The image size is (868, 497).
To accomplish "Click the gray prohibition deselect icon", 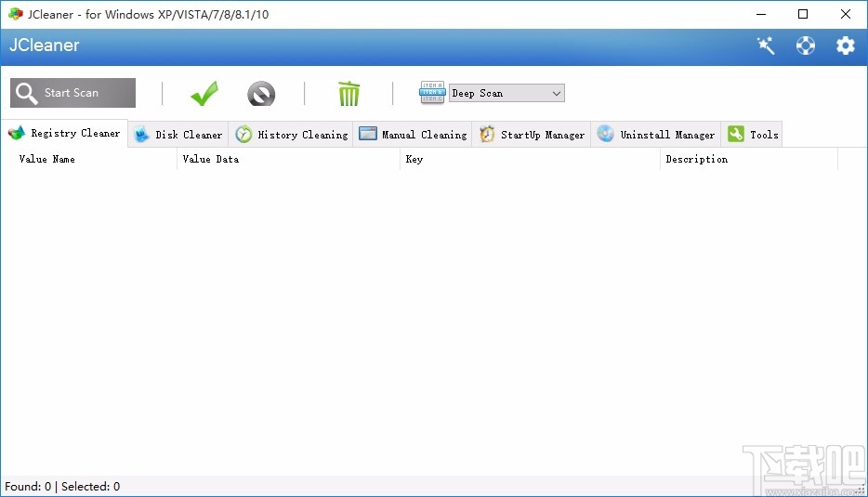I will 261,94.
